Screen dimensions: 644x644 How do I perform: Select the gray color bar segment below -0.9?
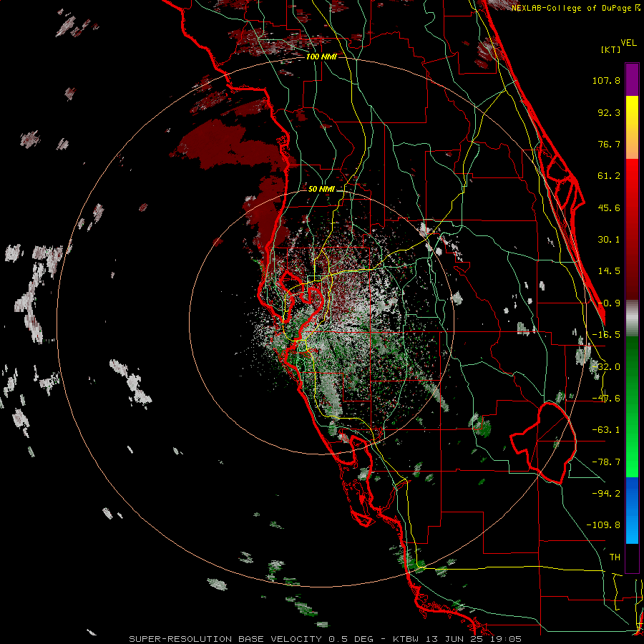point(632,318)
